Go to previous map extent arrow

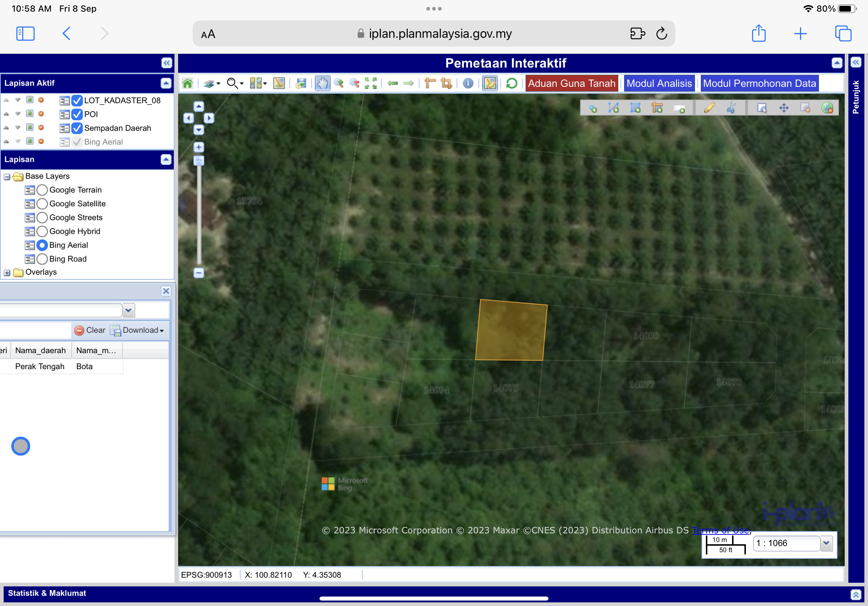(x=393, y=83)
